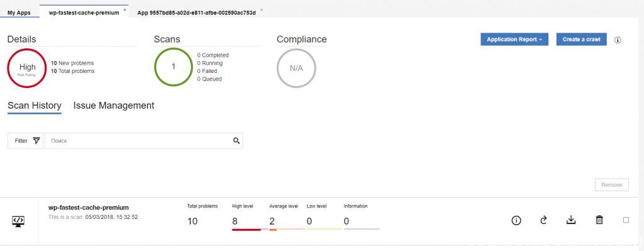This screenshot has width=644, height=251.
Task: Click the '0 Completed' scans text
Action: tap(213, 55)
